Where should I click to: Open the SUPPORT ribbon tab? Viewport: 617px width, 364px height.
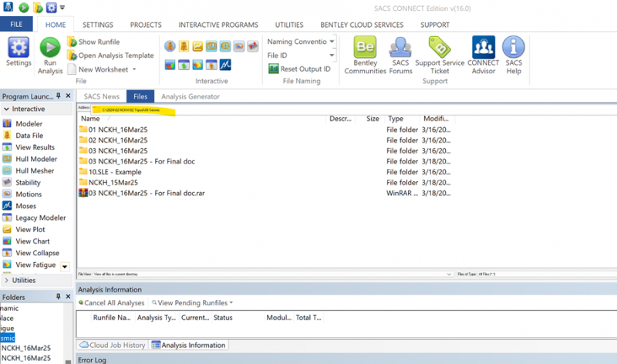pyautogui.click(x=435, y=25)
